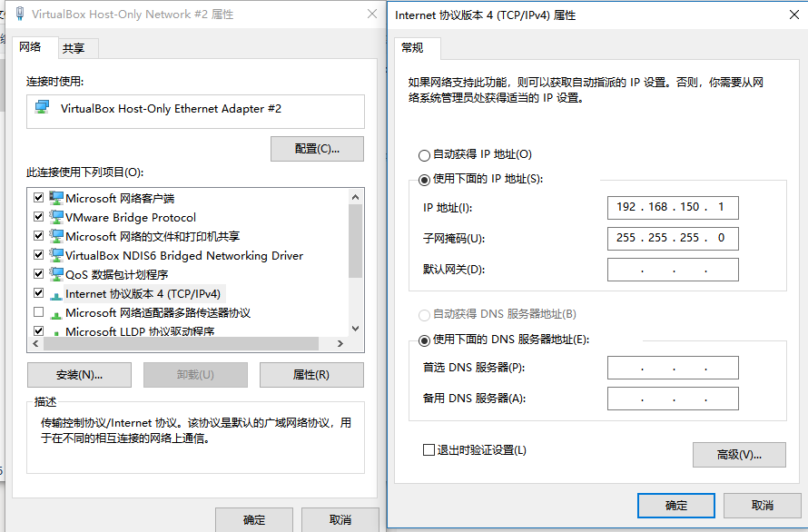Cancel the IPv4 properties dialog with 取消
The width and height of the screenshot is (808, 532).
(762, 506)
